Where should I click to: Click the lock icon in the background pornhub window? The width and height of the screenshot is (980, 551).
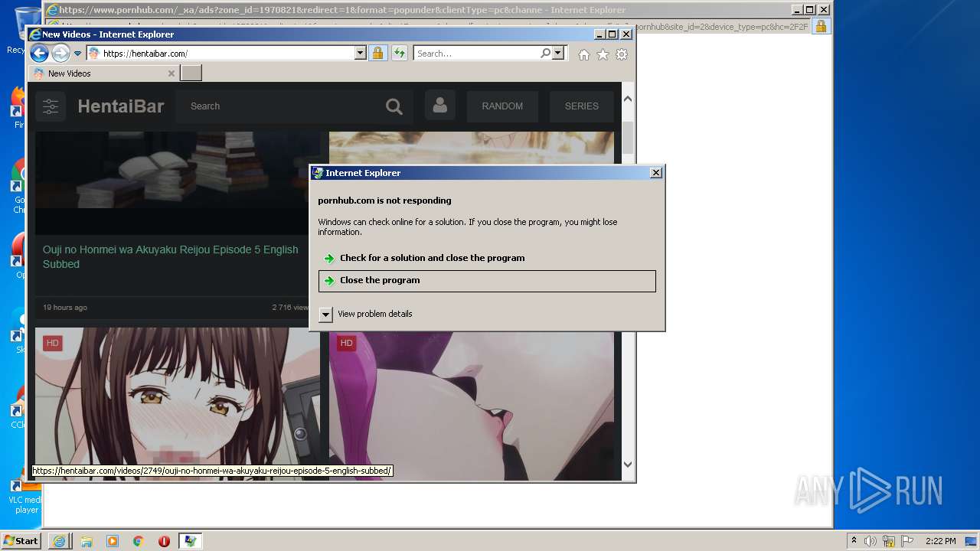(821, 26)
